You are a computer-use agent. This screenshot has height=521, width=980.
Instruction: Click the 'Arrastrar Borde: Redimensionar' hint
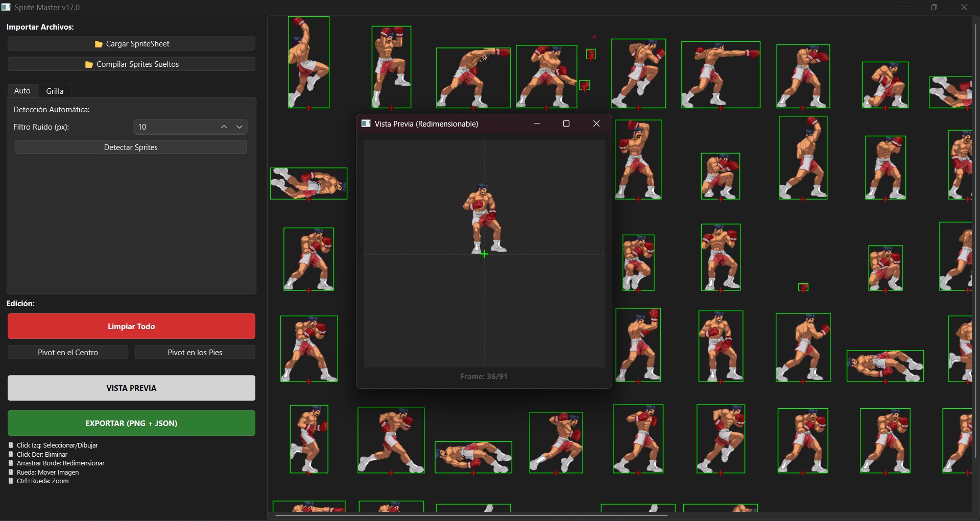tap(60, 463)
